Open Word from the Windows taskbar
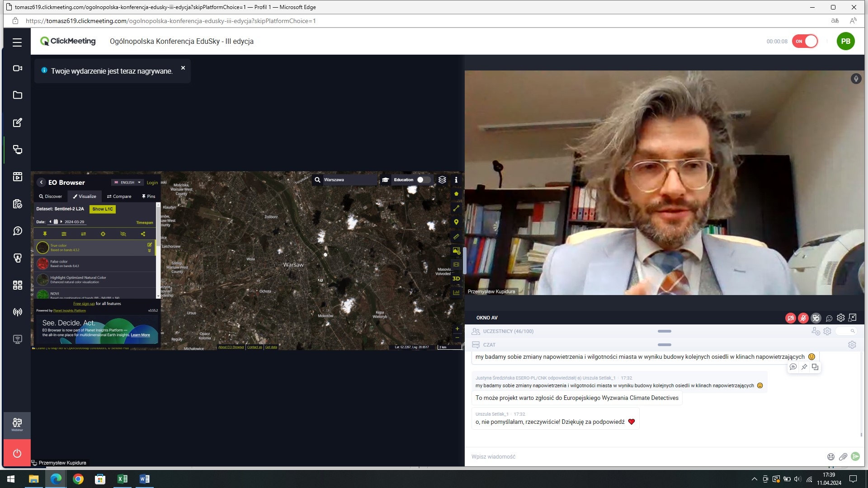The image size is (868, 488). click(144, 479)
